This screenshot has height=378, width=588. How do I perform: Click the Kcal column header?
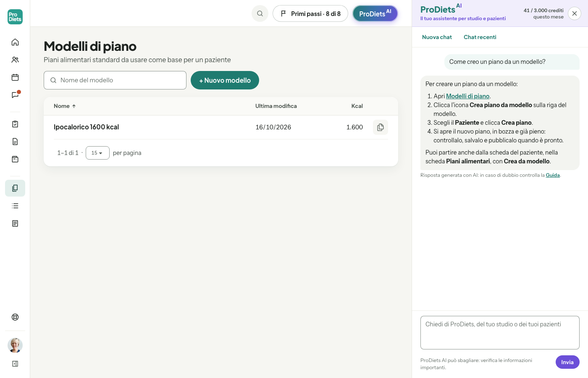click(x=357, y=106)
